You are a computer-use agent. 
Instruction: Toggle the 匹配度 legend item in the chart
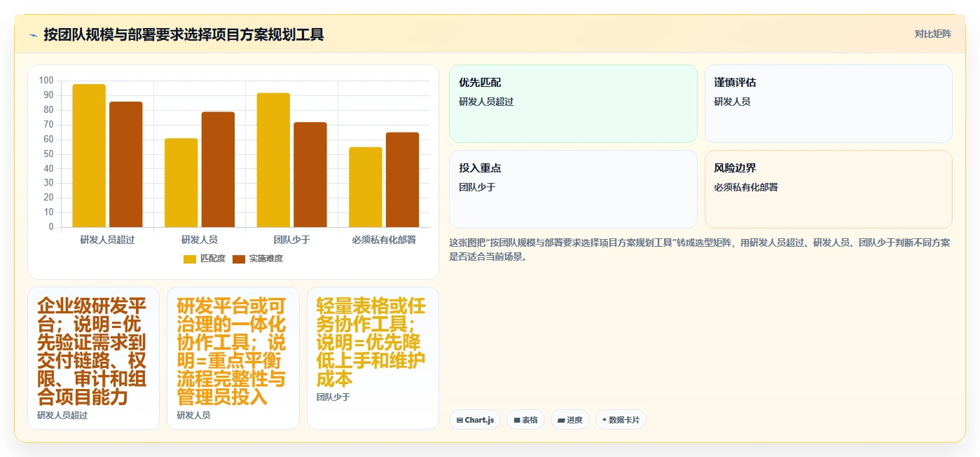click(204, 259)
